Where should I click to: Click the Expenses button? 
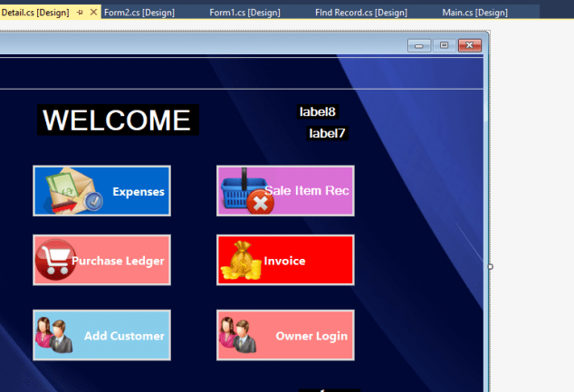tap(101, 191)
